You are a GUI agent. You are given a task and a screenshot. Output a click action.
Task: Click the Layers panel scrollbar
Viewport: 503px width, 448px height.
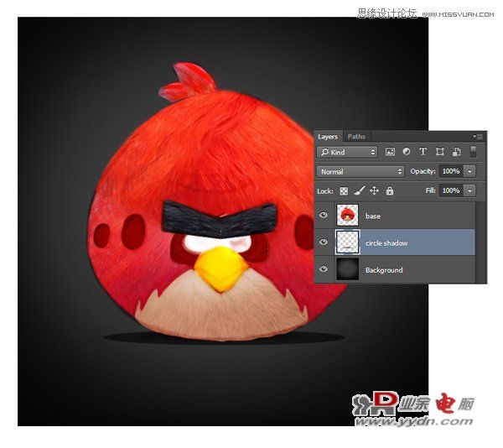[480, 242]
